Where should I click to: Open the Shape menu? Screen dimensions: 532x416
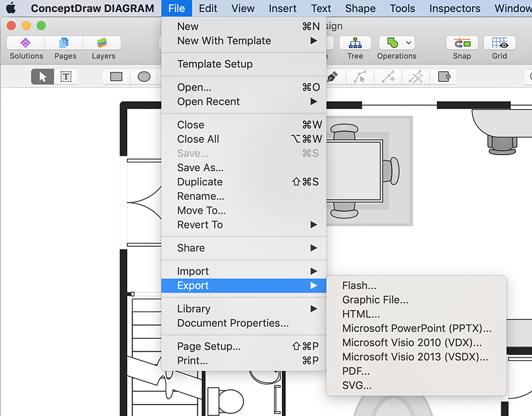(360, 8)
